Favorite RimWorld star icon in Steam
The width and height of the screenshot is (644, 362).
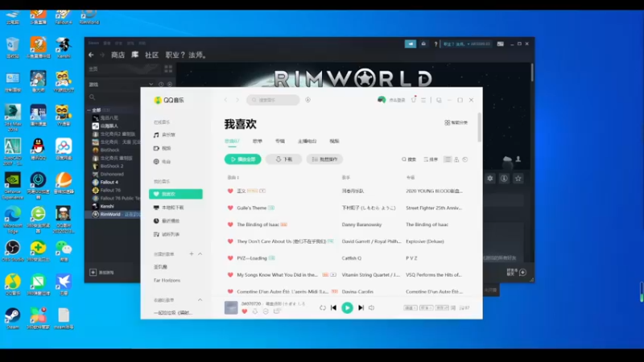(x=518, y=179)
